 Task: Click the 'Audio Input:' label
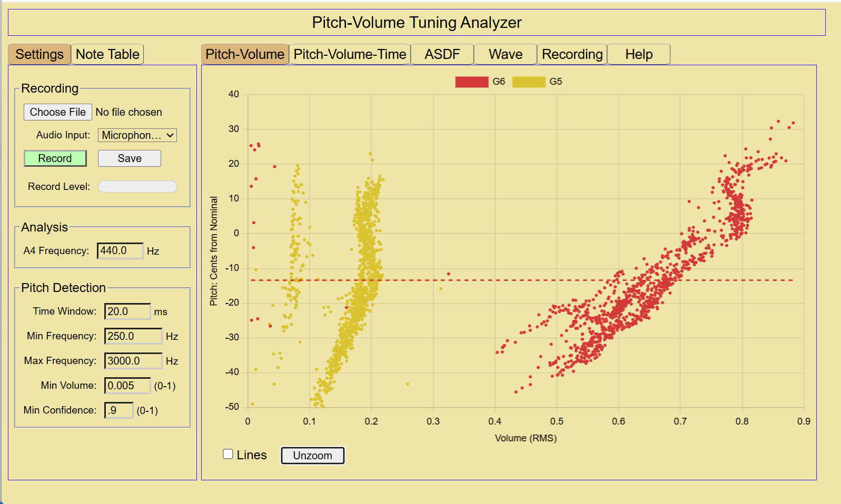pos(63,135)
